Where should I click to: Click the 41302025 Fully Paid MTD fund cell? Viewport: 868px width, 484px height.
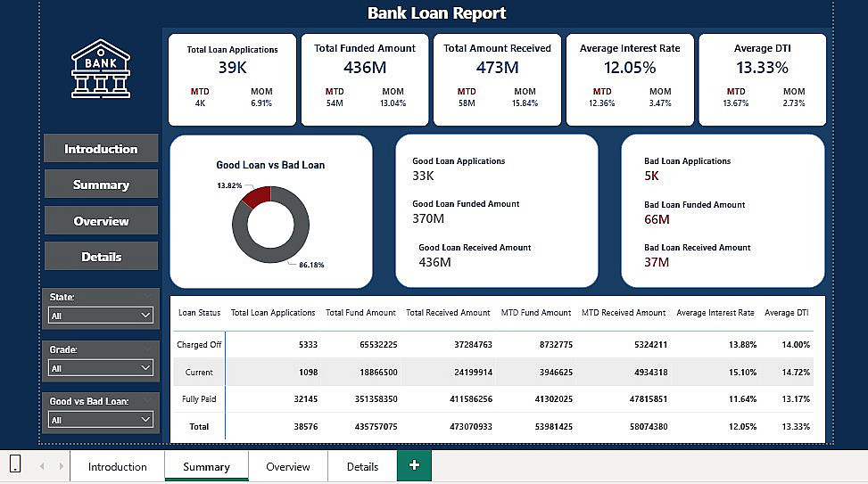554,398
